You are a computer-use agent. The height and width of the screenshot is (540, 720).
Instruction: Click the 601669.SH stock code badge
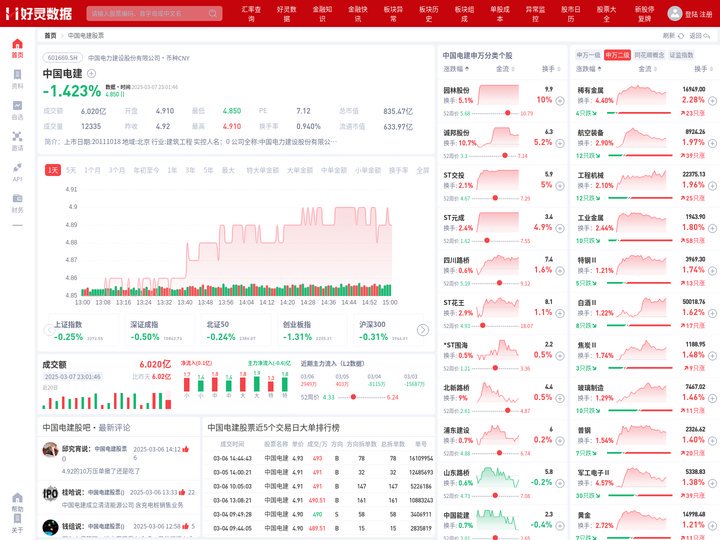point(63,58)
